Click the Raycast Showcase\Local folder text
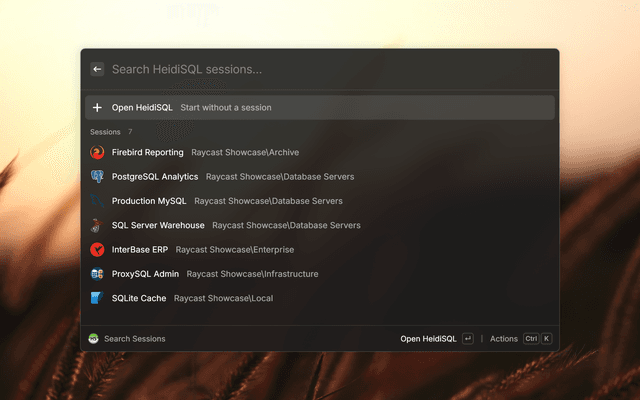The width and height of the screenshot is (640, 400). (223, 298)
